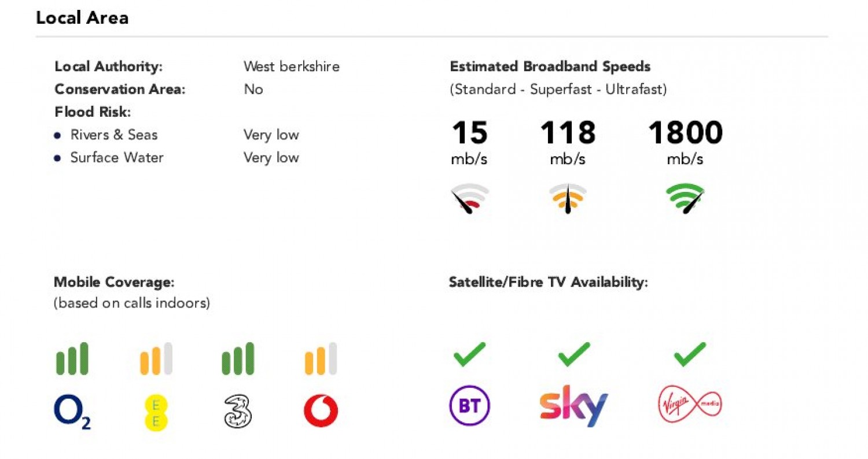The image size is (868, 459).
Task: Click the West berkshire local authority text
Action: click(291, 66)
